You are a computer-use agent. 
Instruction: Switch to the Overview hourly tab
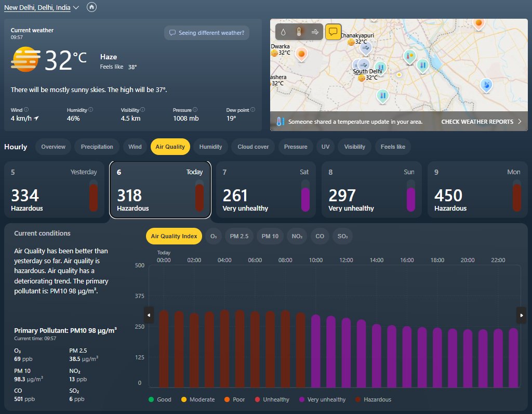54,147
